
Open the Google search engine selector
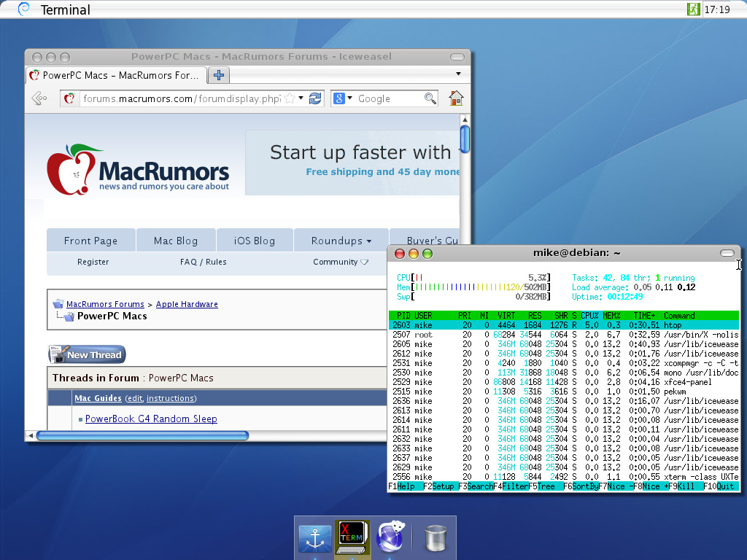(x=343, y=98)
